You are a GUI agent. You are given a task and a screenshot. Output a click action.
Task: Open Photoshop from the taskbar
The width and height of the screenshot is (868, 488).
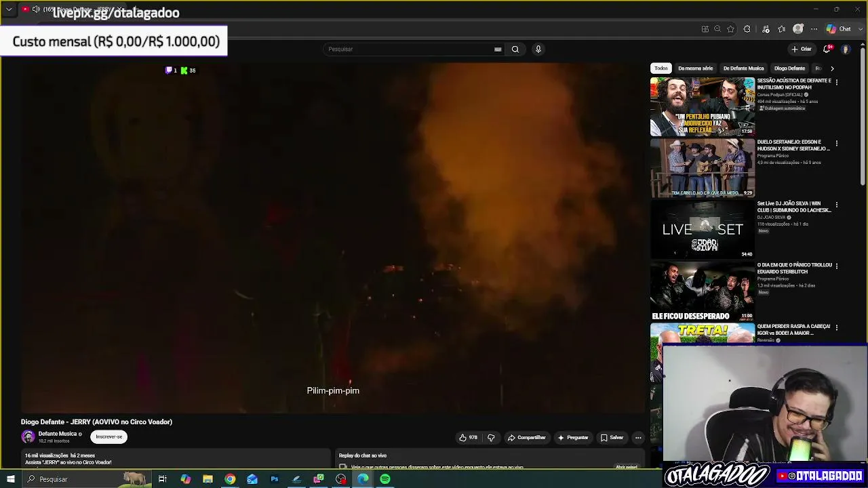[275, 479]
